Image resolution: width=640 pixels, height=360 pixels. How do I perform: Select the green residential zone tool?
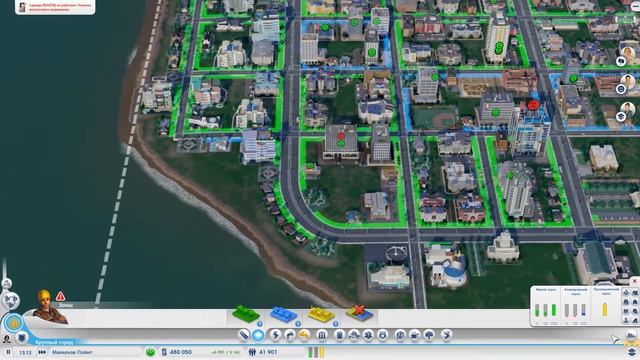click(x=246, y=314)
